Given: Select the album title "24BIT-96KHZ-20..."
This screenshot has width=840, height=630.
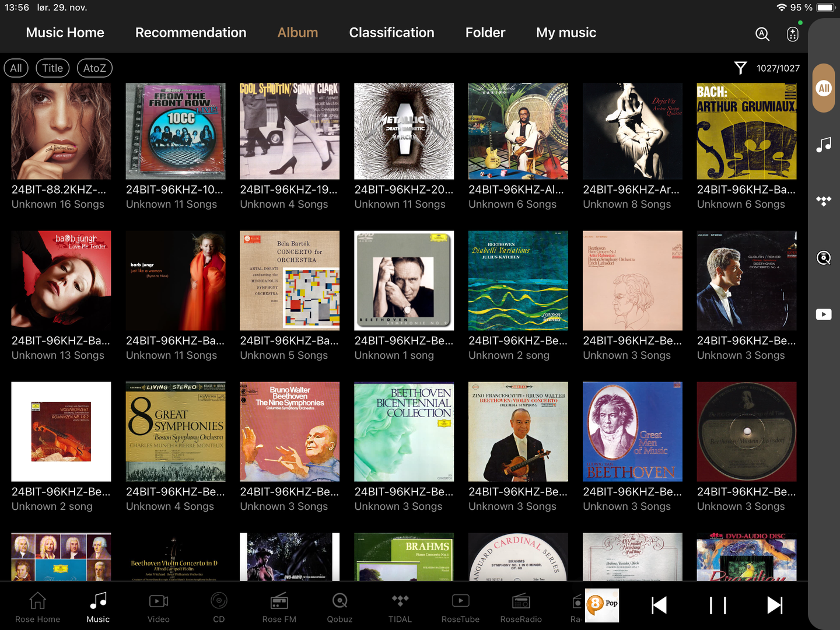Looking at the screenshot, I should tap(404, 190).
